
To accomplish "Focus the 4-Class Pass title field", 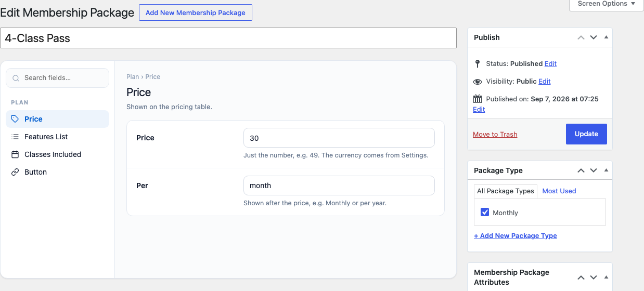I will [x=228, y=38].
